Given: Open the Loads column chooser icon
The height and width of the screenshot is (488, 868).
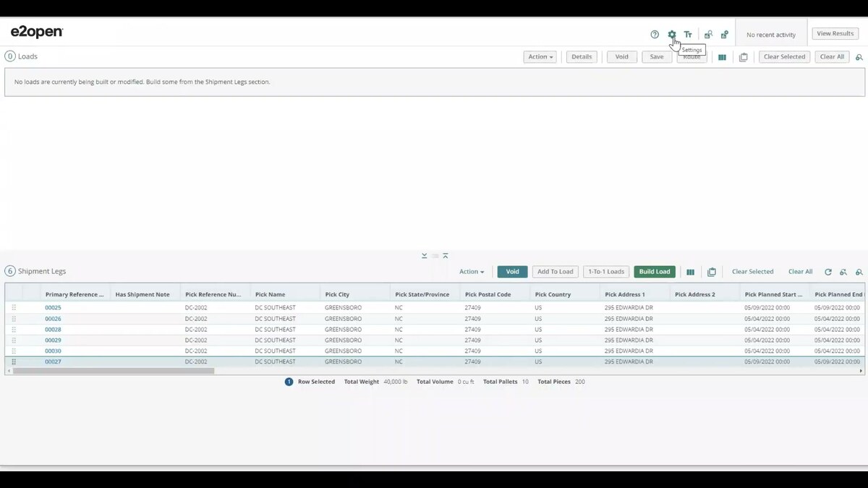Looking at the screenshot, I should coord(722,57).
